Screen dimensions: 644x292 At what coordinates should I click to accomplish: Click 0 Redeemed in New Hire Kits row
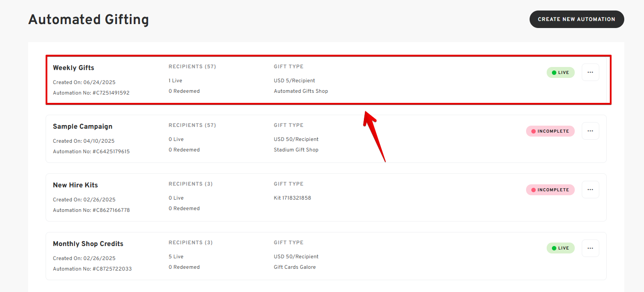184,208
